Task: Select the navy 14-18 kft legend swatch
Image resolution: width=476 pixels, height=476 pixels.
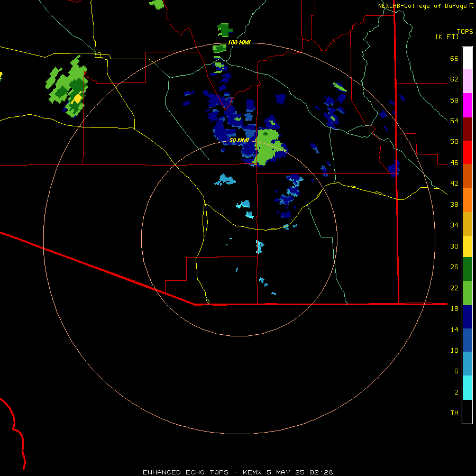Action: pyautogui.click(x=467, y=317)
